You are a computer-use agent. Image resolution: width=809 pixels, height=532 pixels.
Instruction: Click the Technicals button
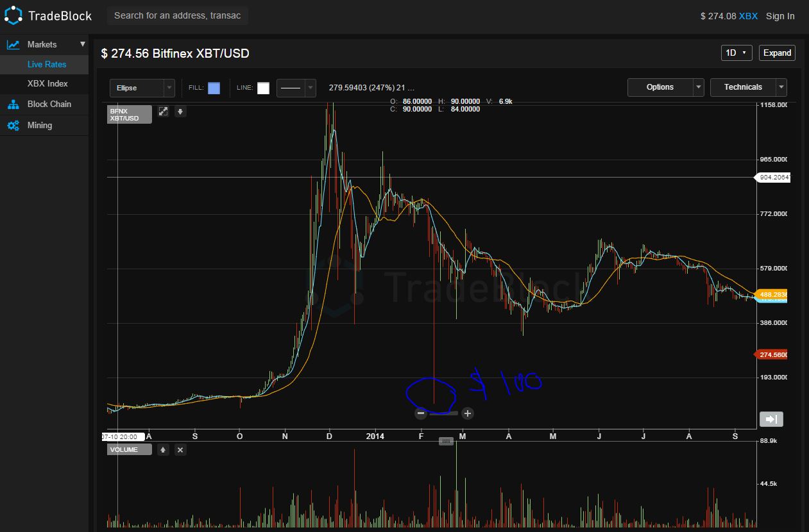point(743,87)
